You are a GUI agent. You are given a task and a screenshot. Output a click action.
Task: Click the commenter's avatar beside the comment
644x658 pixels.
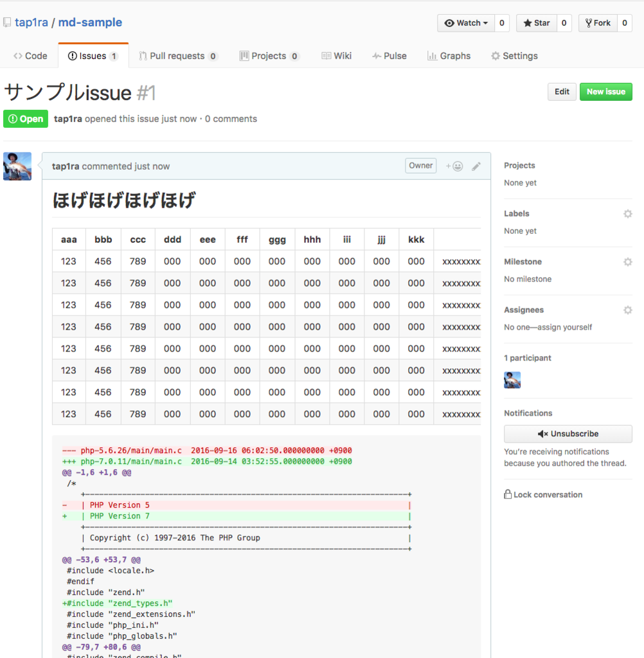17,166
